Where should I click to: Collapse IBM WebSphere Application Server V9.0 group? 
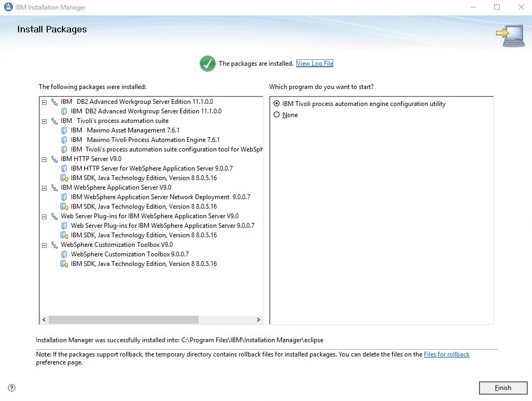pos(44,188)
